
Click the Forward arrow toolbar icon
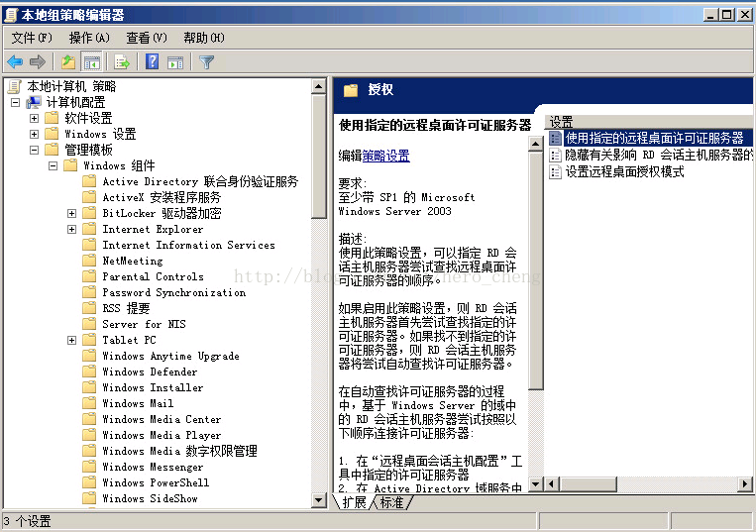[x=37, y=61]
